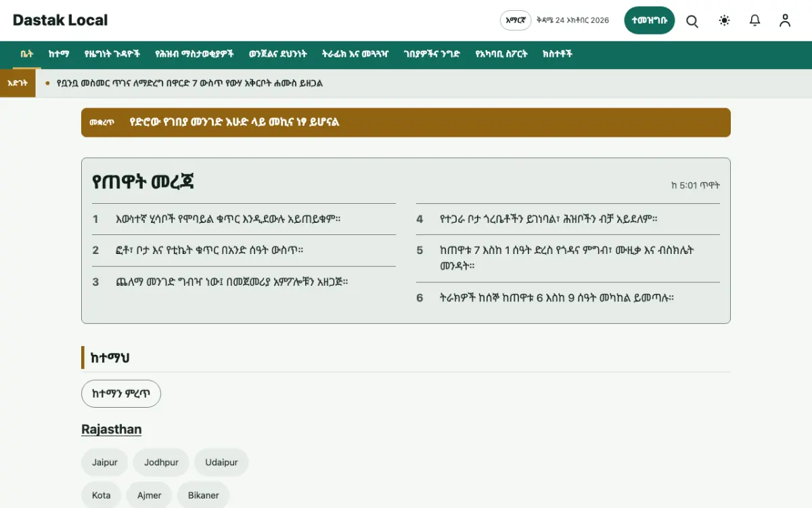Screen dimensions: 812x508
Task: Open ትራፊክ እና መጓጓዣ section
Action: (x=355, y=54)
